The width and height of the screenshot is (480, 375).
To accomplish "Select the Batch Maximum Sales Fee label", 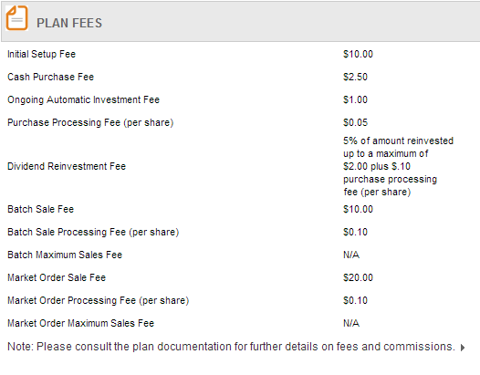I will (x=65, y=255).
